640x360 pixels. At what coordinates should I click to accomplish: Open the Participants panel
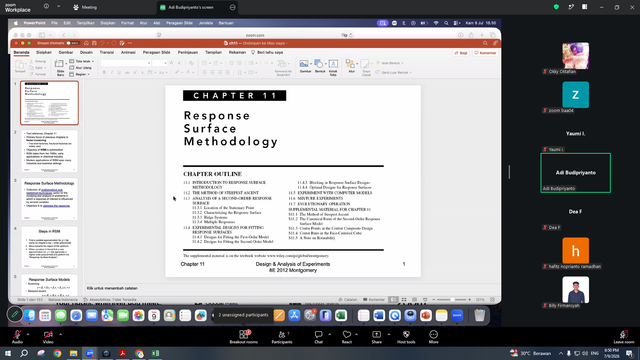(282, 337)
